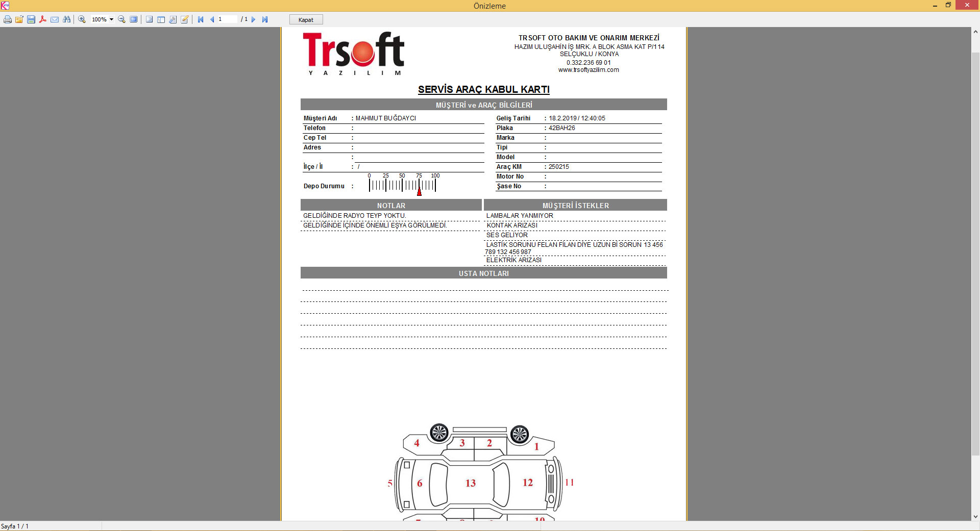Viewport: 980px width, 531px height.
Task: Go to the next page arrow
Action: tap(253, 19)
